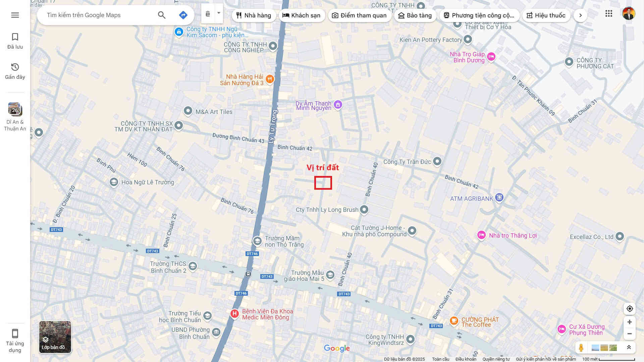Click the Quyền riêng tư link
This screenshot has width=644, height=362.
click(x=496, y=359)
